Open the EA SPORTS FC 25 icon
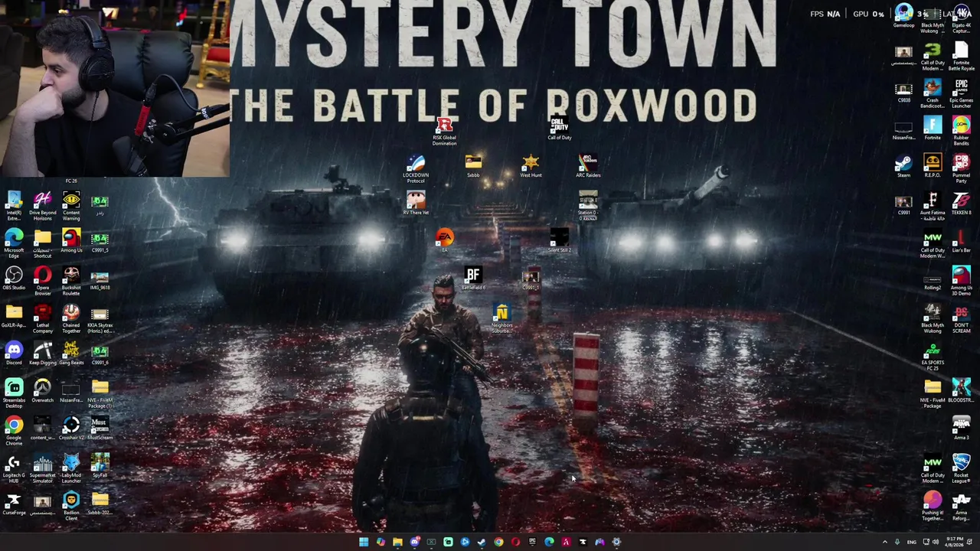The image size is (980, 551). (x=933, y=357)
